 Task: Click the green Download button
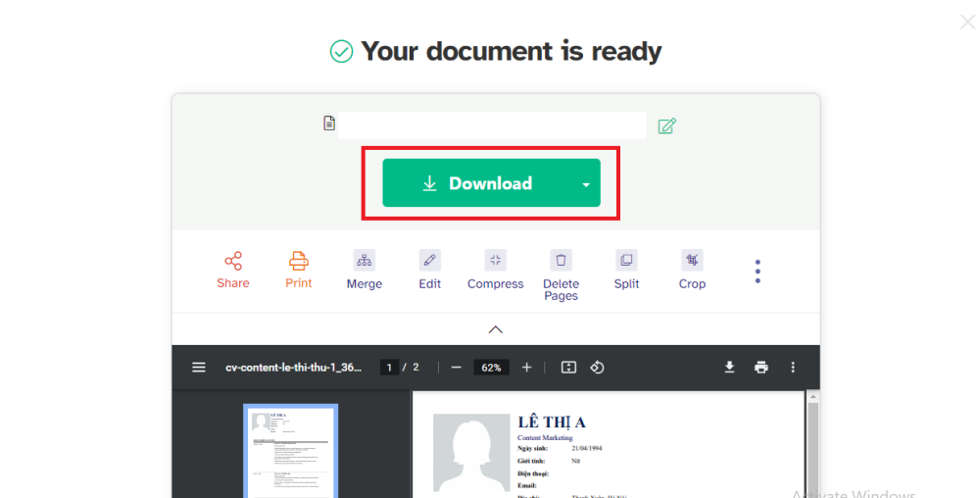coord(476,183)
